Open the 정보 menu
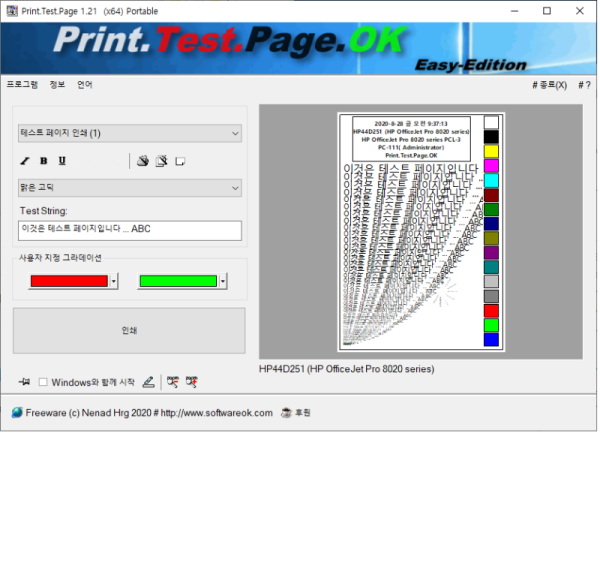The image size is (600, 575). coord(57,85)
